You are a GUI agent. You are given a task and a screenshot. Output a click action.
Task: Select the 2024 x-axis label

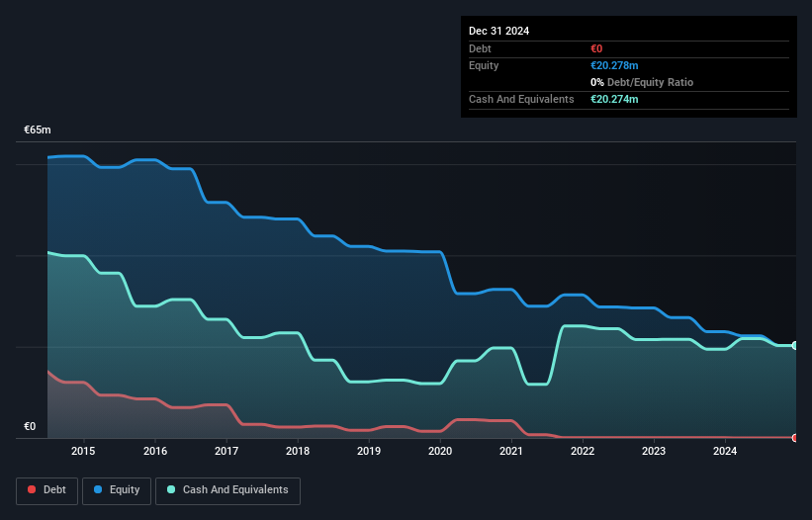725,451
